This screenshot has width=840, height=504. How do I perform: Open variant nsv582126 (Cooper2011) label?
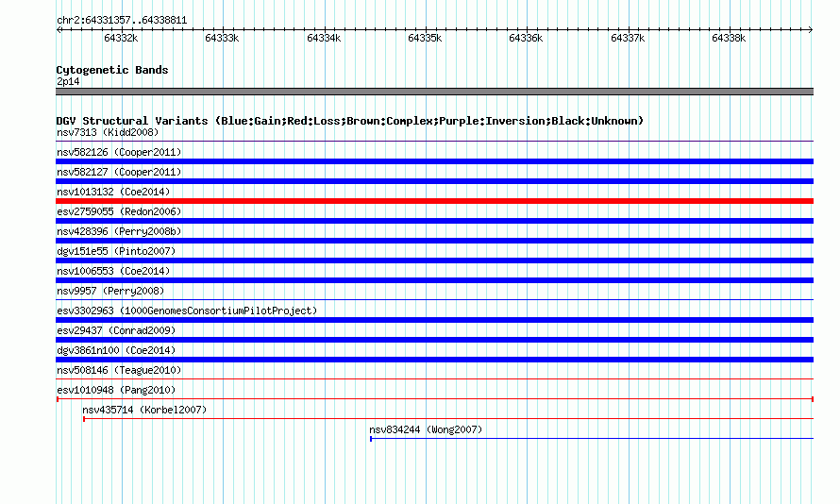tap(119, 152)
